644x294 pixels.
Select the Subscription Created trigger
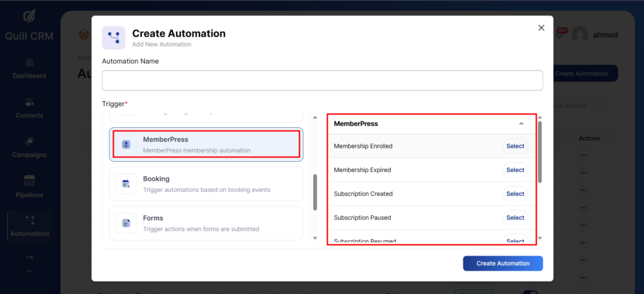[x=515, y=194]
